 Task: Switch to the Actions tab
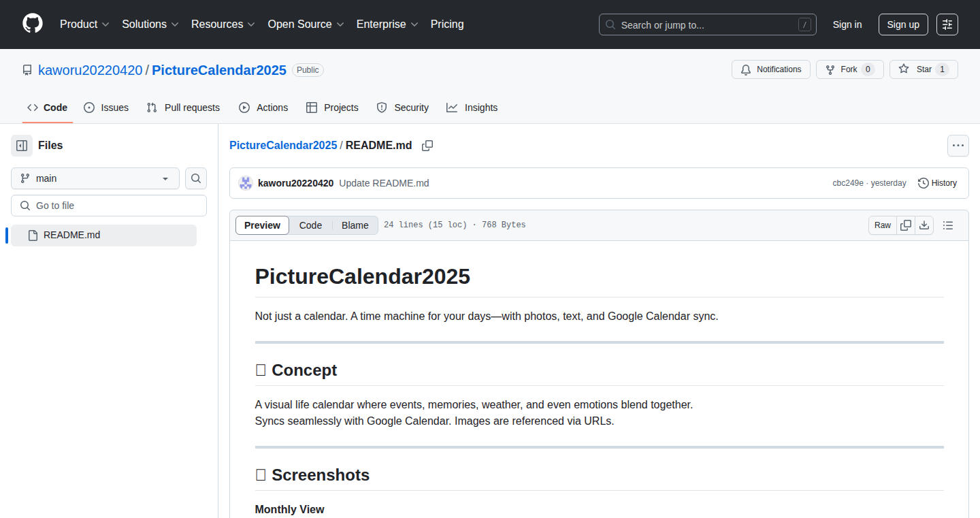tap(263, 108)
